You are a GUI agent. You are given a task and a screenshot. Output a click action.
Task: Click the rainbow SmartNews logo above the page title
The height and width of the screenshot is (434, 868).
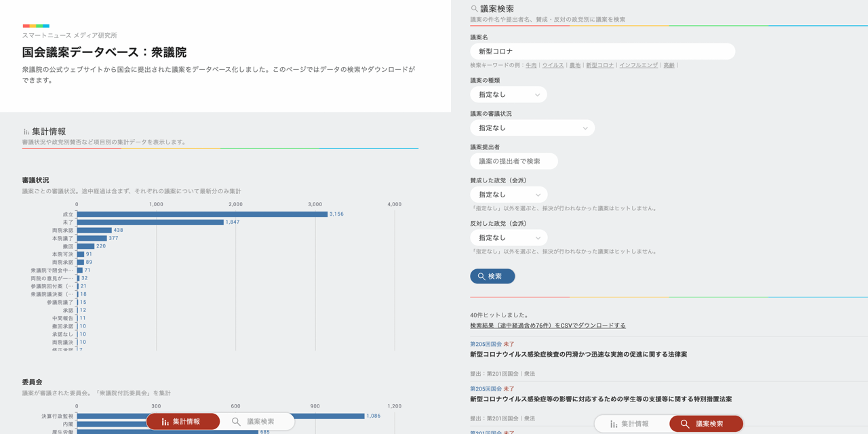(35, 27)
